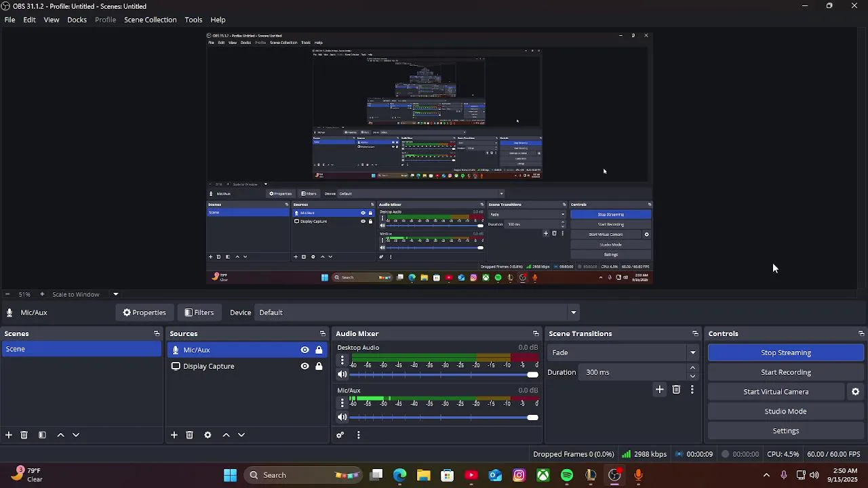Open Desktop Audio options three-dot icon
868x488 pixels.
point(342,361)
